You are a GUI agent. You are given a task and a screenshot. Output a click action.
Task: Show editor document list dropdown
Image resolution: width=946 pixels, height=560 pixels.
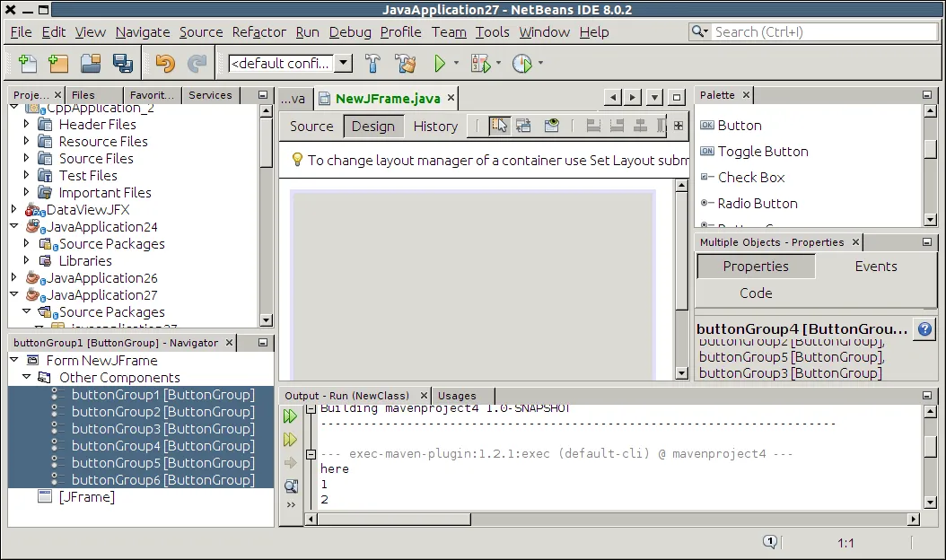(x=654, y=97)
